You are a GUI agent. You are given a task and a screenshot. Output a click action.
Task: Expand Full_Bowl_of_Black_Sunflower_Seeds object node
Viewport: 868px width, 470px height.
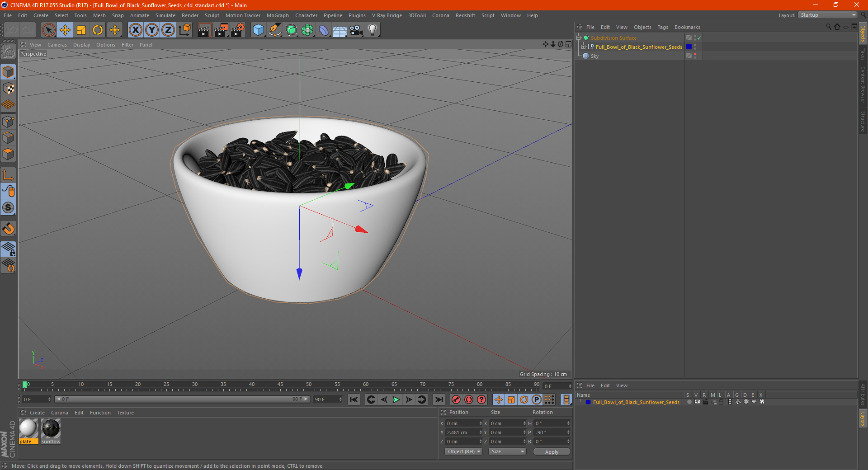pyautogui.click(x=584, y=47)
